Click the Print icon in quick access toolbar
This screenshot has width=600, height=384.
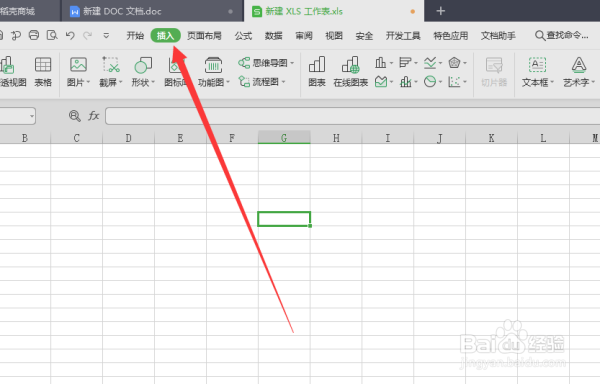34,35
